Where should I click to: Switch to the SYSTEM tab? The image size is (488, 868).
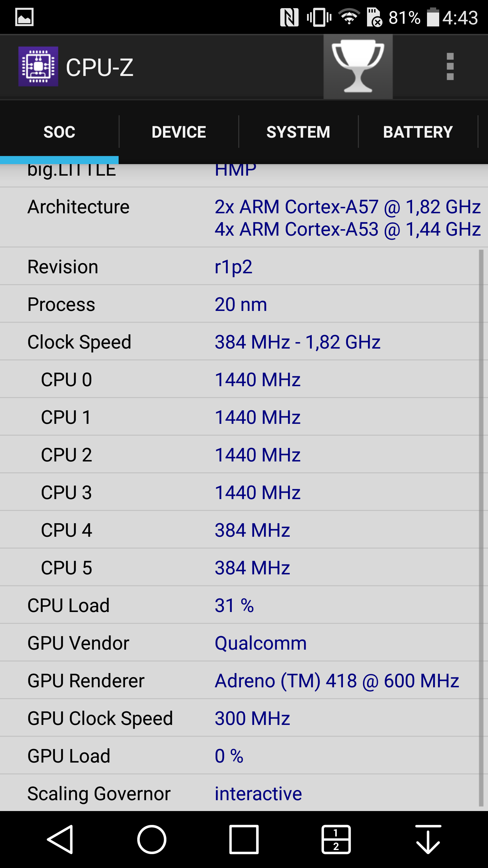[298, 132]
